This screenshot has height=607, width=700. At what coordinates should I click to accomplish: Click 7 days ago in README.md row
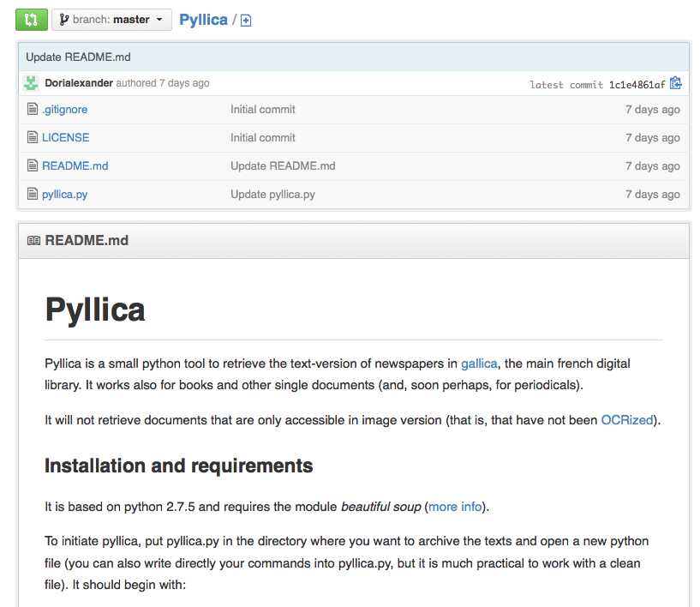click(653, 166)
